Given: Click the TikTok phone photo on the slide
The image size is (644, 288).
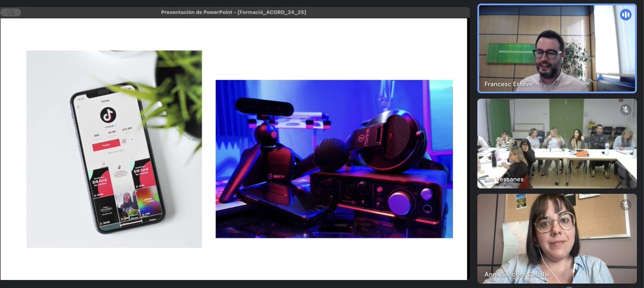Looking at the screenshot, I should [114, 149].
